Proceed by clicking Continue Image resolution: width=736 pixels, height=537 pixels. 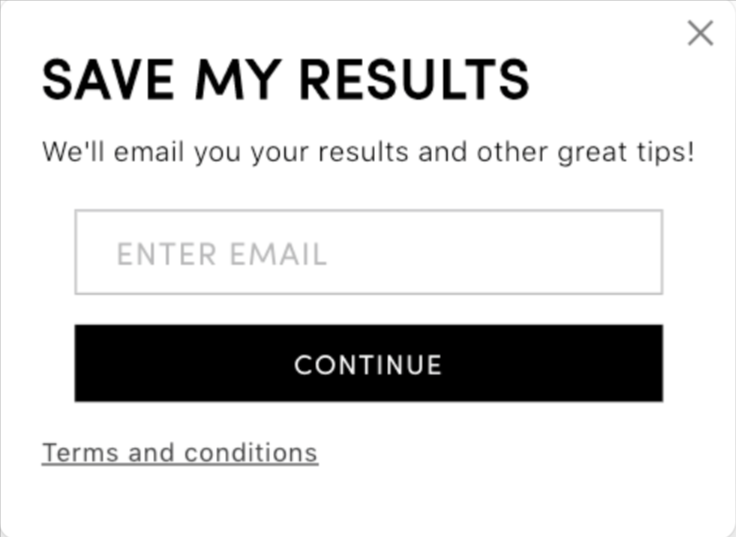pyautogui.click(x=368, y=363)
